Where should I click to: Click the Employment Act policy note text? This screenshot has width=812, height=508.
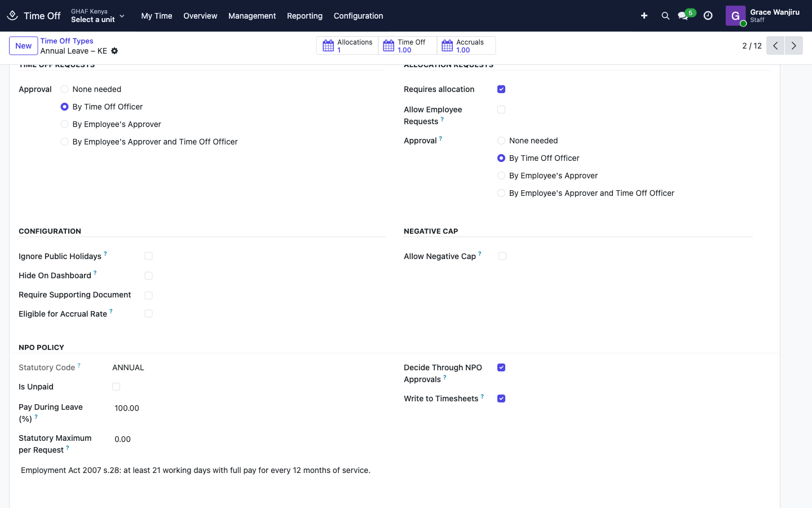pos(196,470)
